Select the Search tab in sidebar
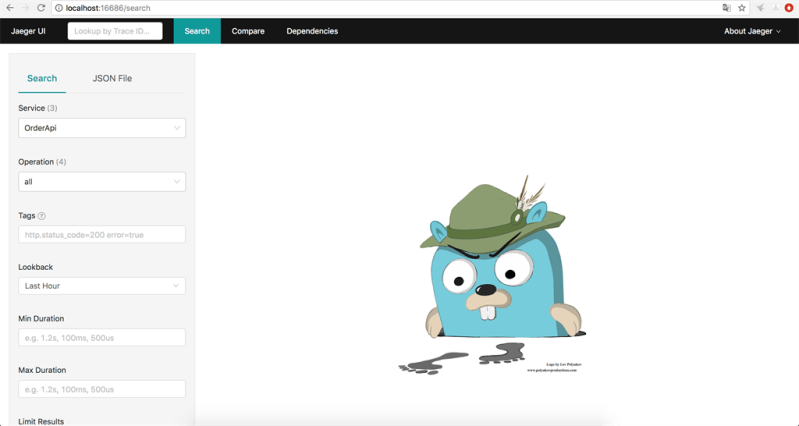This screenshot has width=799, height=426. pyautogui.click(x=42, y=78)
